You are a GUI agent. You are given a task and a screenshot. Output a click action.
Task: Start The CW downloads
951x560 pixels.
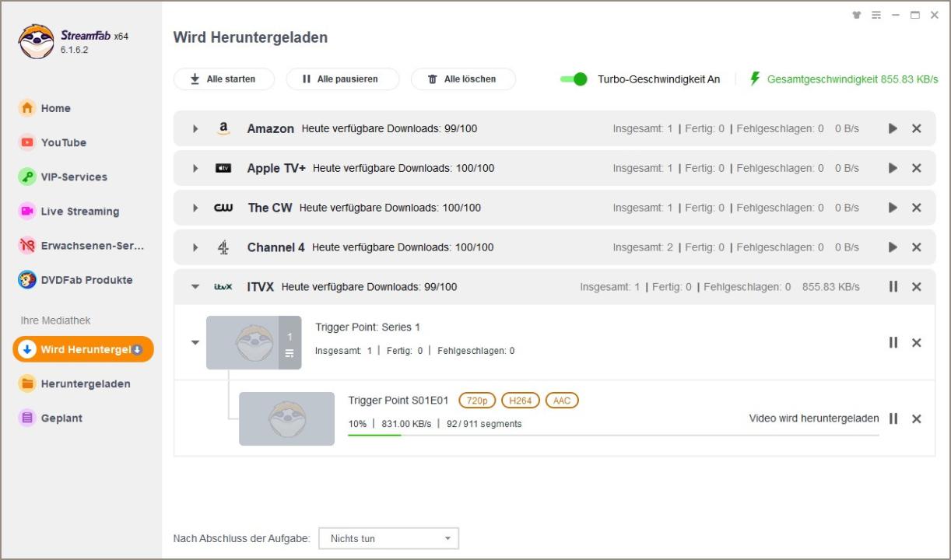tap(893, 208)
